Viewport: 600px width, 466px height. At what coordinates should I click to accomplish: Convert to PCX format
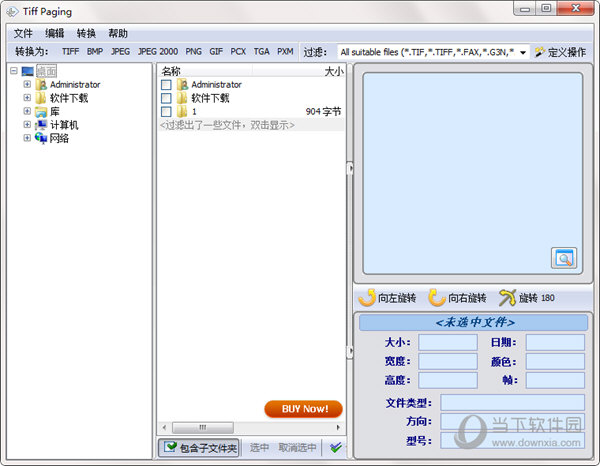[238, 52]
